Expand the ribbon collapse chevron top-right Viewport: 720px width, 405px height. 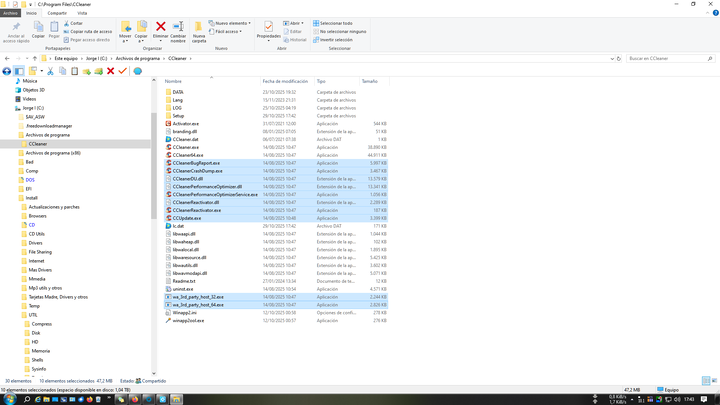[707, 13]
